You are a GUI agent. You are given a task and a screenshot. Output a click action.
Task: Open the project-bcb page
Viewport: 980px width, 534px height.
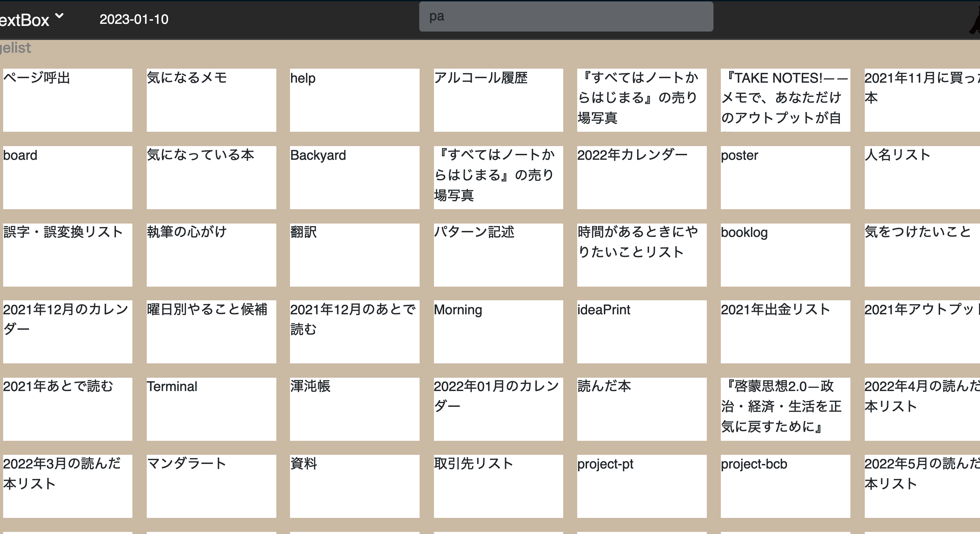[785, 486]
